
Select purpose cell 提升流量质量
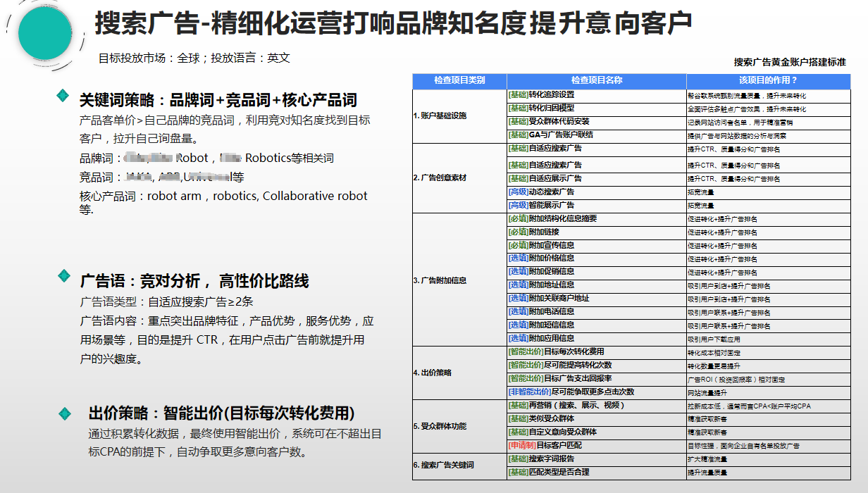click(769, 473)
